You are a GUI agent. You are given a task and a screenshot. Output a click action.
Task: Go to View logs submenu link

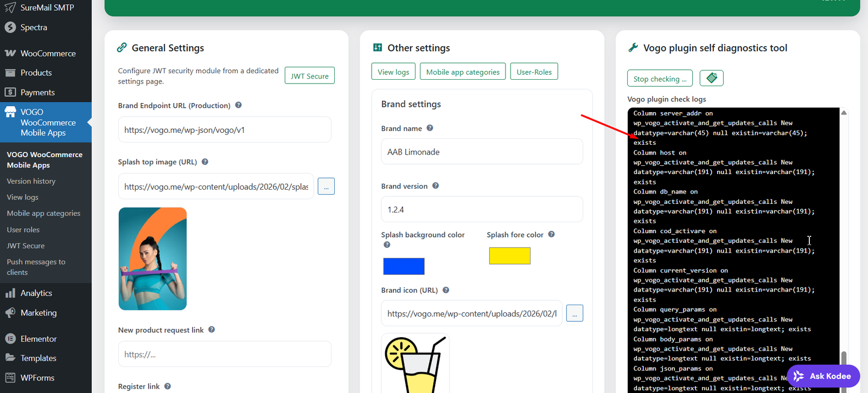click(x=23, y=197)
